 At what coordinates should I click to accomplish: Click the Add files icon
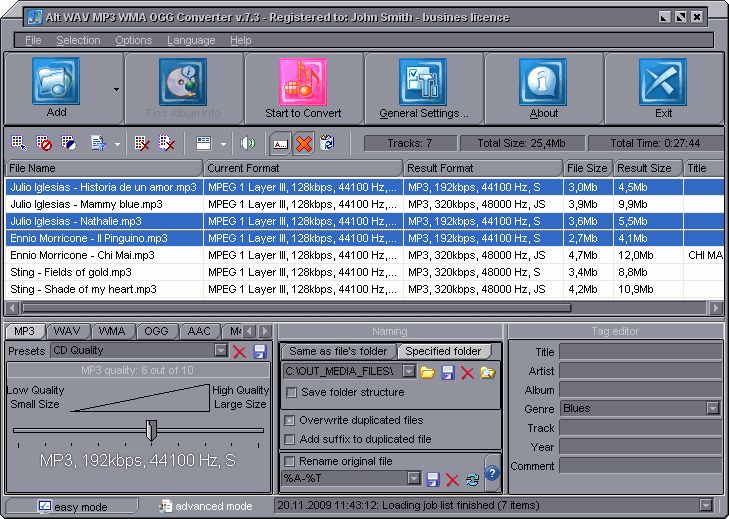tap(56, 82)
